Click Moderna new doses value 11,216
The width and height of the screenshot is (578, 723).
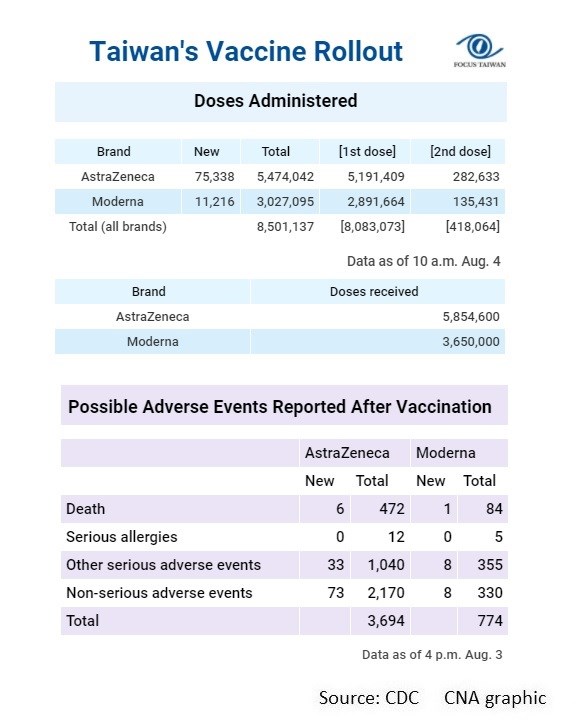coord(214,201)
